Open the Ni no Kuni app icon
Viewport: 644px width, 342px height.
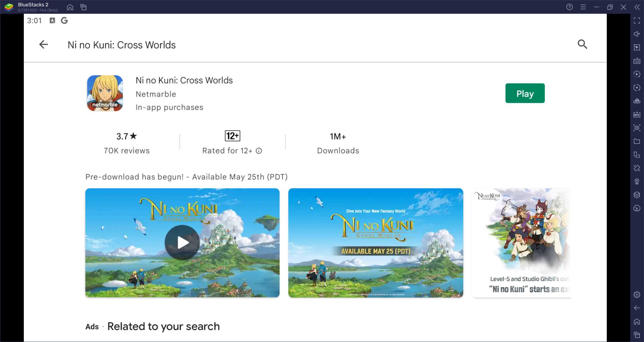(x=105, y=93)
